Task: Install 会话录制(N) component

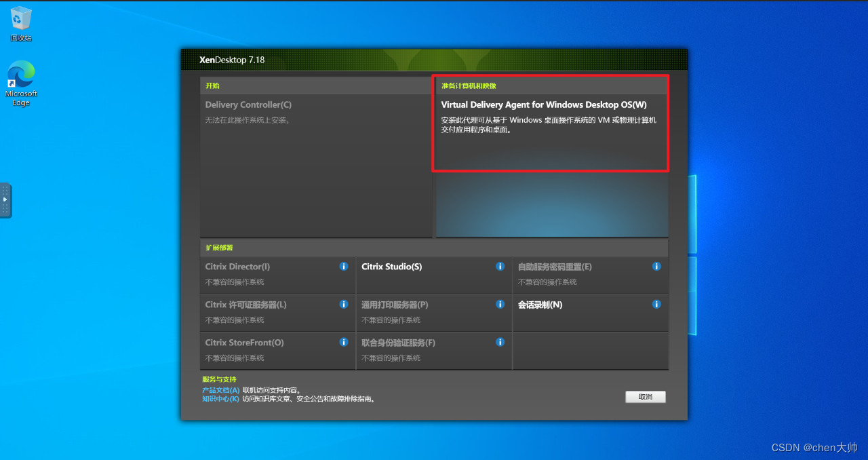Action: coord(540,305)
